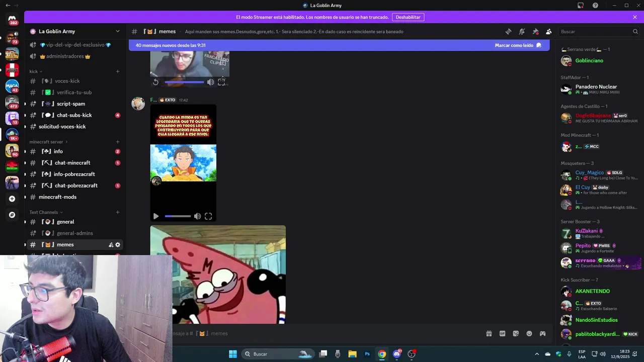The width and height of the screenshot is (644, 362).
Task: Seek in top streamer clip progress bar
Action: click(184, 82)
